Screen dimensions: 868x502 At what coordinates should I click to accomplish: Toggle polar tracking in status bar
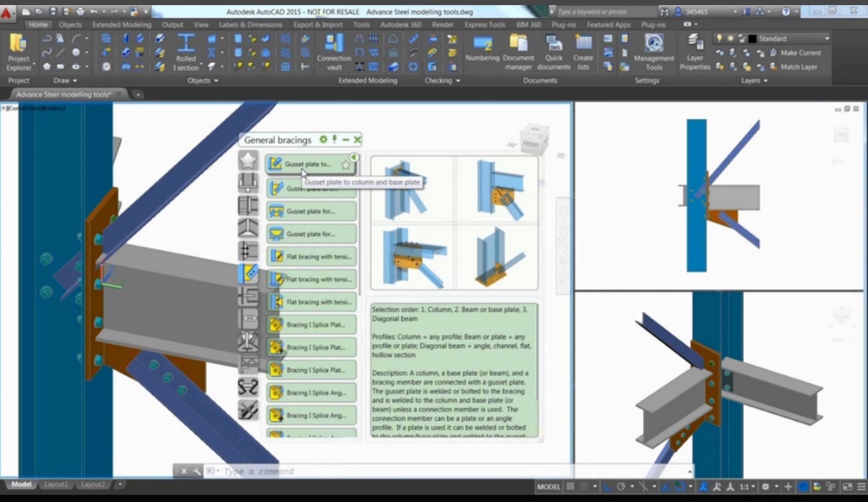[x=621, y=486]
